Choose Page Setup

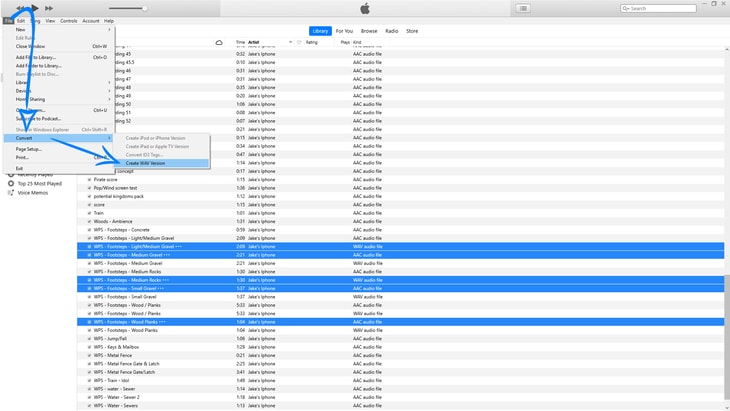59,149
